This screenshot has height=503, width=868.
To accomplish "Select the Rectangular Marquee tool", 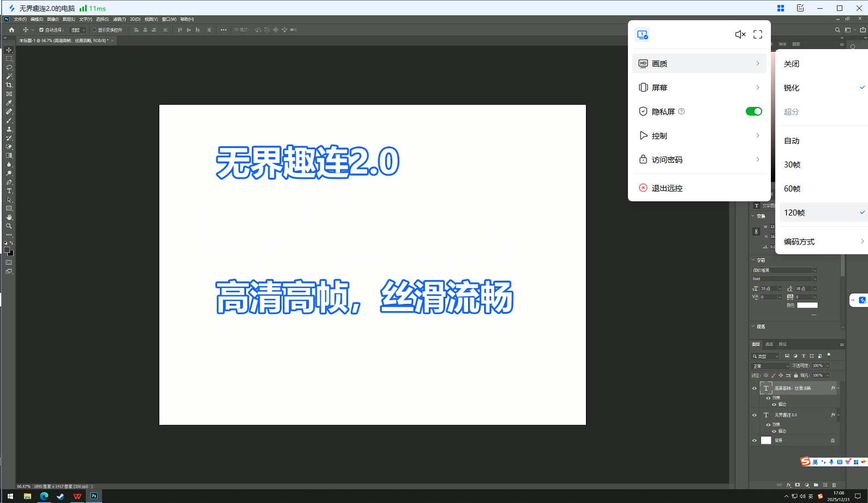I will (x=9, y=59).
